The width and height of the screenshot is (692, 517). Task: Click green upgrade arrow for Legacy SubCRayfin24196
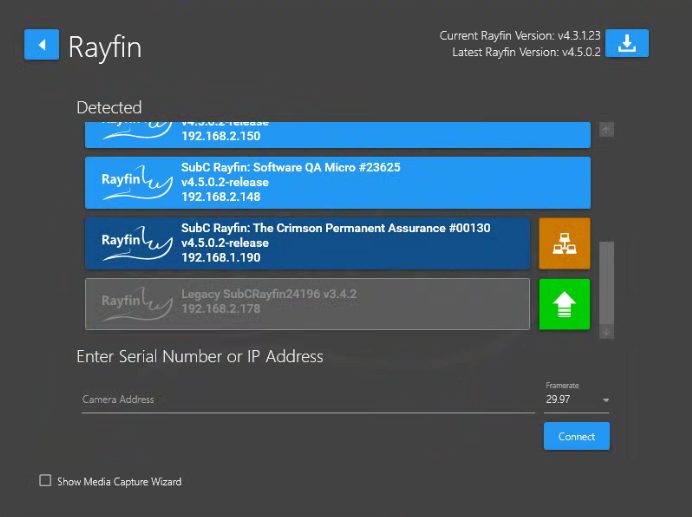point(564,304)
